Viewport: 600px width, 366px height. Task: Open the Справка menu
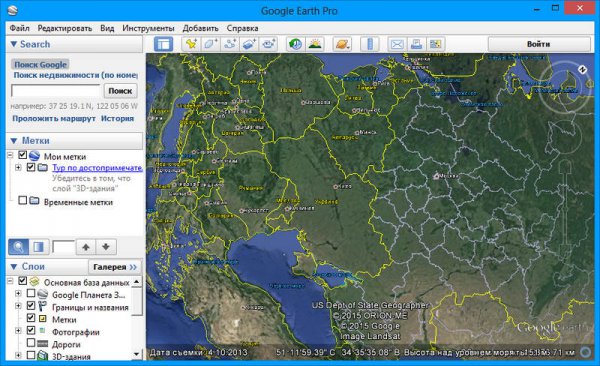[243, 28]
